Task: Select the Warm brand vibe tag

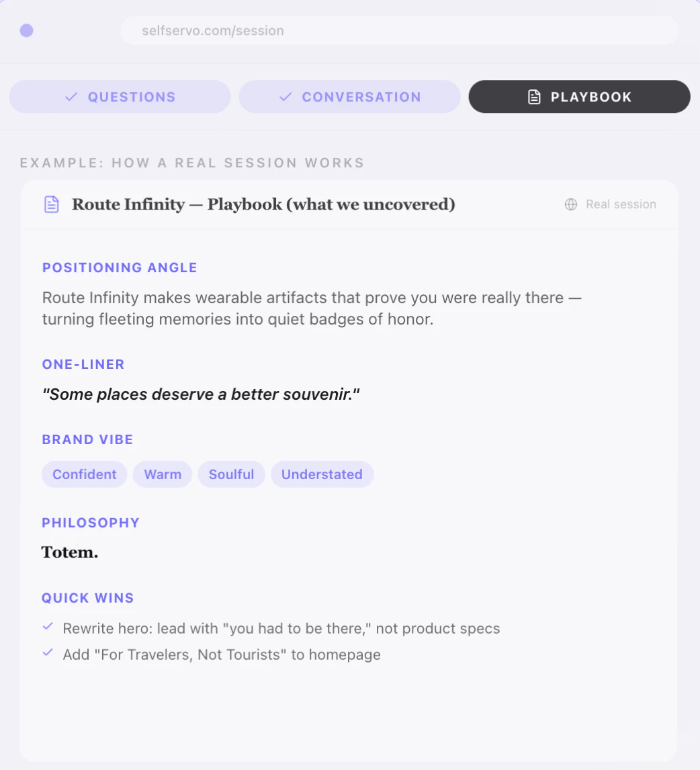Action: (x=163, y=474)
